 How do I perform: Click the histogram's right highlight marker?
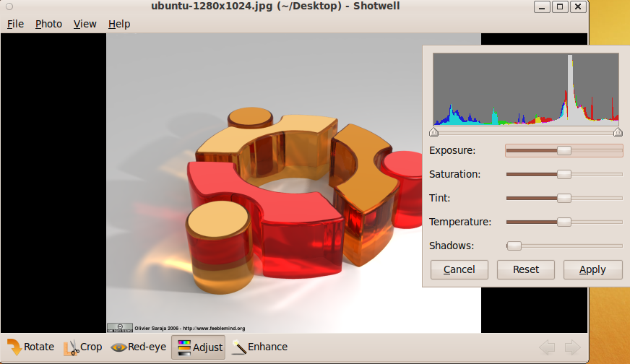(618, 132)
